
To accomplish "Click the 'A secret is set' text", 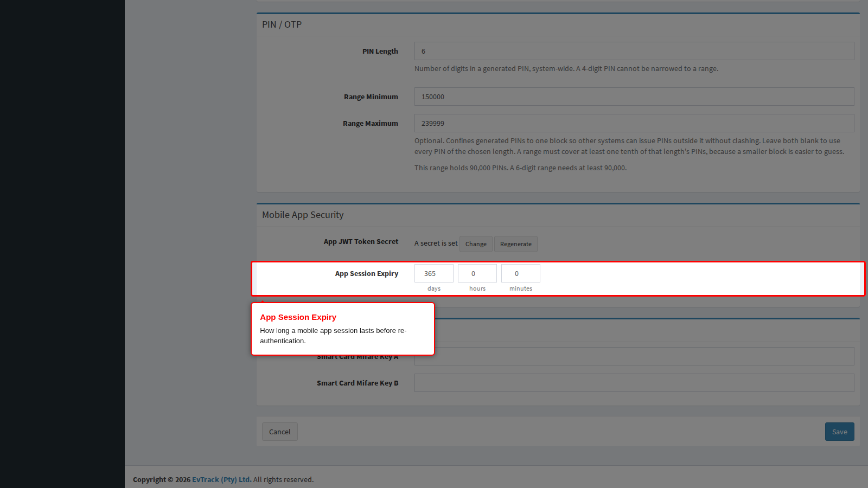I will pos(436,243).
